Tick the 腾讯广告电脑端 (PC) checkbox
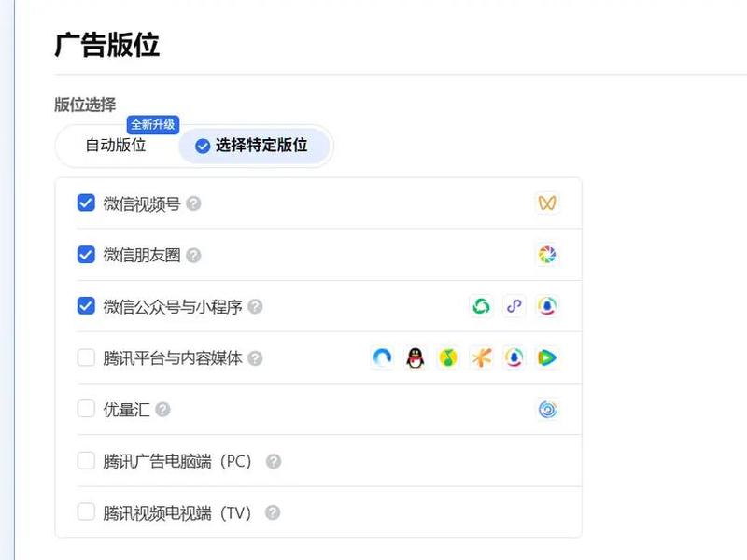This screenshot has width=747, height=560. (86, 461)
